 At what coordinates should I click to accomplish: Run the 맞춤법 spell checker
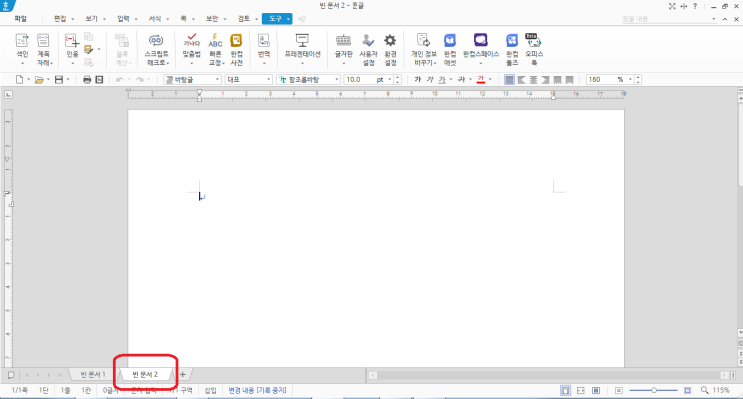[x=191, y=49]
